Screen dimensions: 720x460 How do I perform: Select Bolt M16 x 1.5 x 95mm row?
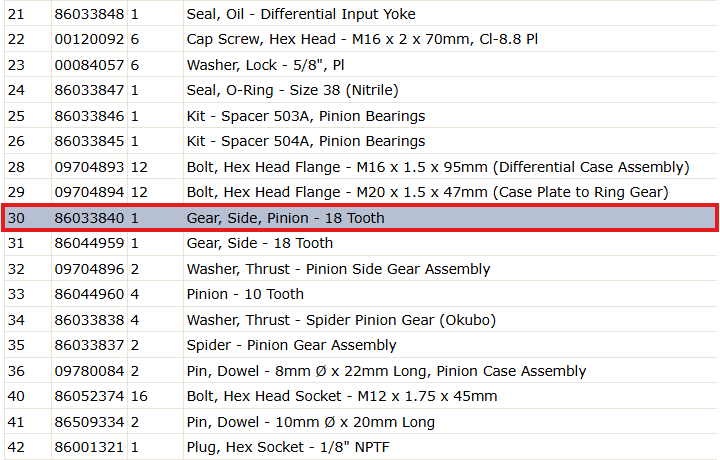tap(361, 167)
